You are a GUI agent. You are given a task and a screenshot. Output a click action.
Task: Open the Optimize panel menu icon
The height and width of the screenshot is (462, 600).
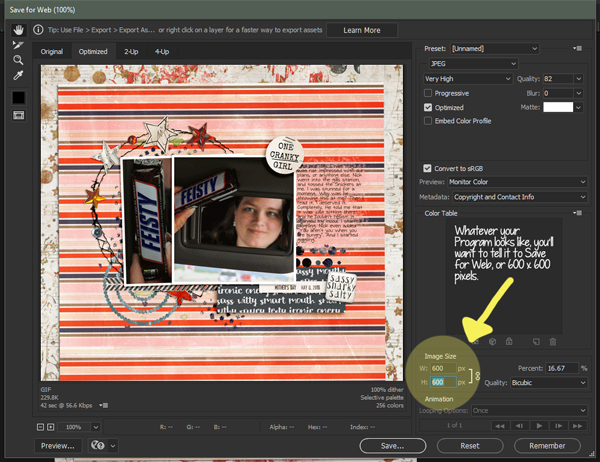click(577, 48)
